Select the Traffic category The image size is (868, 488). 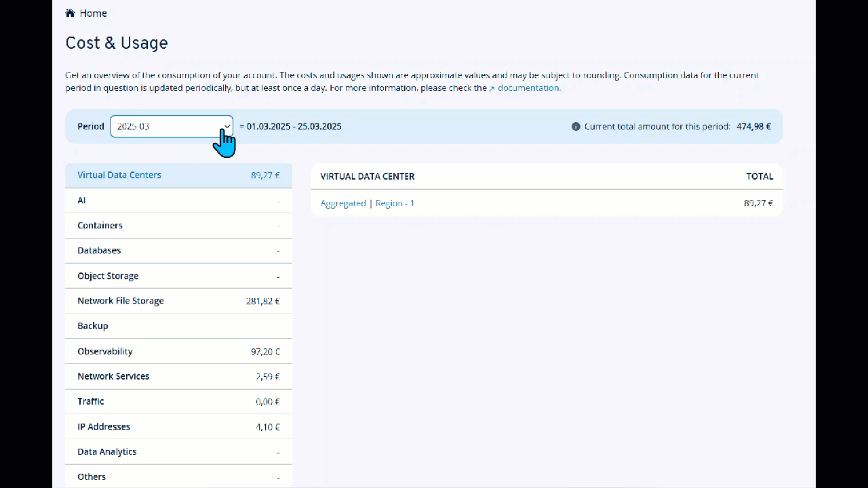[x=90, y=401]
